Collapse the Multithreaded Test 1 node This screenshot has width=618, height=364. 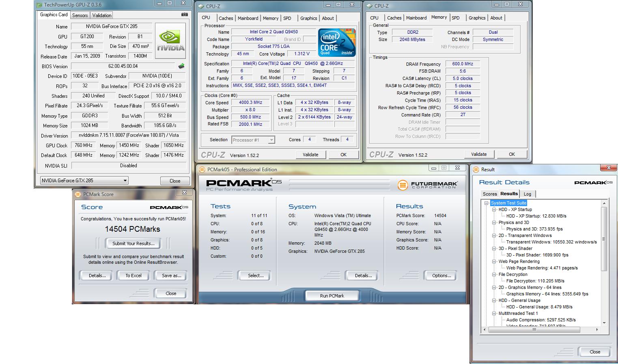point(494,313)
